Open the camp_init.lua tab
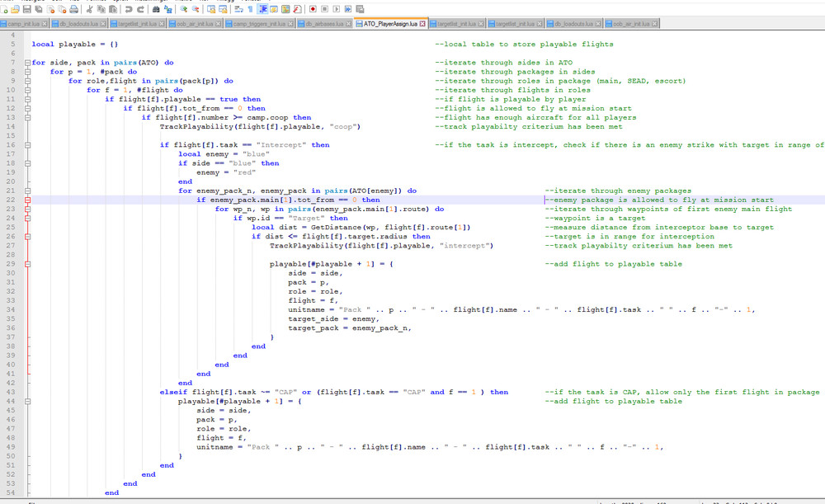Image resolution: width=825 pixels, height=504 pixels. pos(23,24)
